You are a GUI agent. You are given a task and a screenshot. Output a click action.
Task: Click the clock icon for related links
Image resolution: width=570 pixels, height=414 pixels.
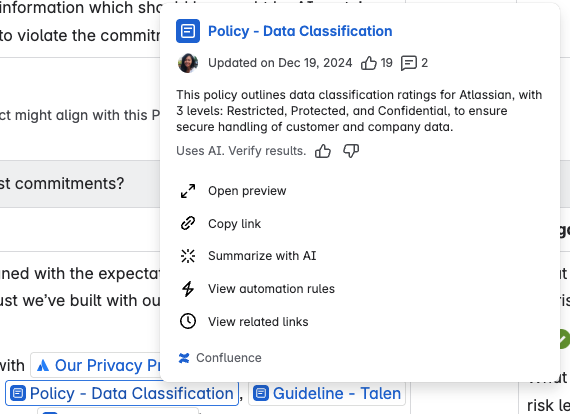pyautogui.click(x=188, y=321)
